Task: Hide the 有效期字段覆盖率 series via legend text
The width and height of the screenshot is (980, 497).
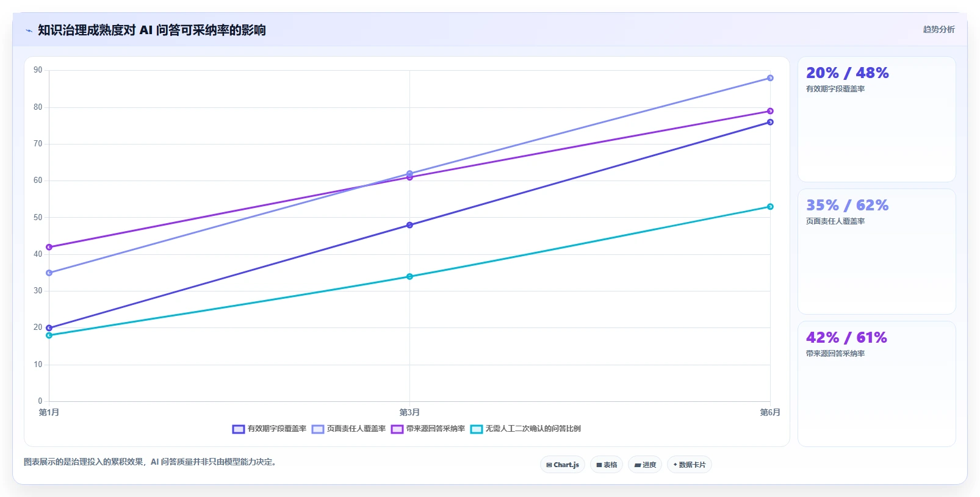Action: [x=277, y=429]
